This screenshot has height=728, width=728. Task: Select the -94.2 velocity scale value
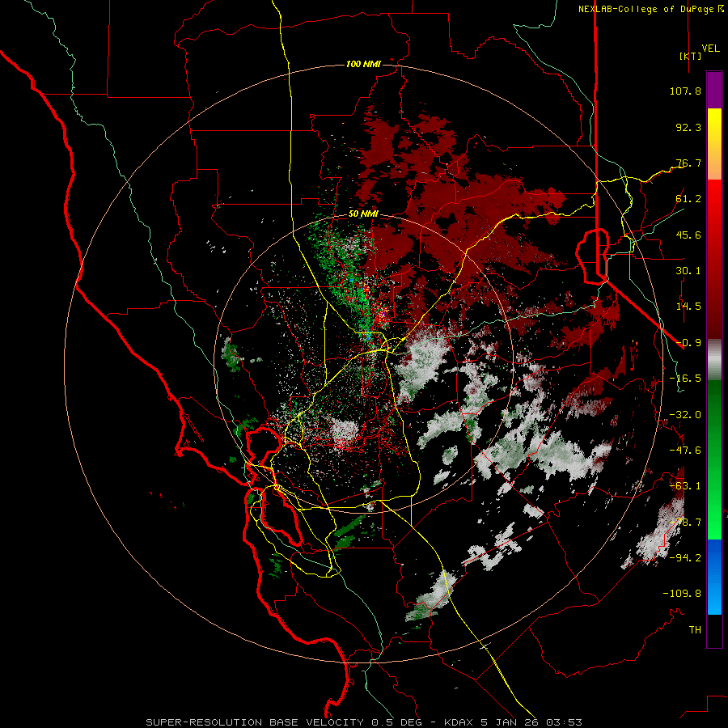[685, 557]
